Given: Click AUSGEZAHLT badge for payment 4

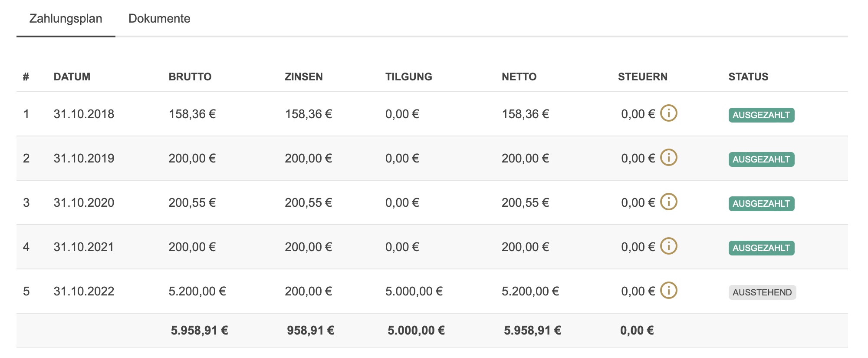Looking at the screenshot, I should pos(761,248).
